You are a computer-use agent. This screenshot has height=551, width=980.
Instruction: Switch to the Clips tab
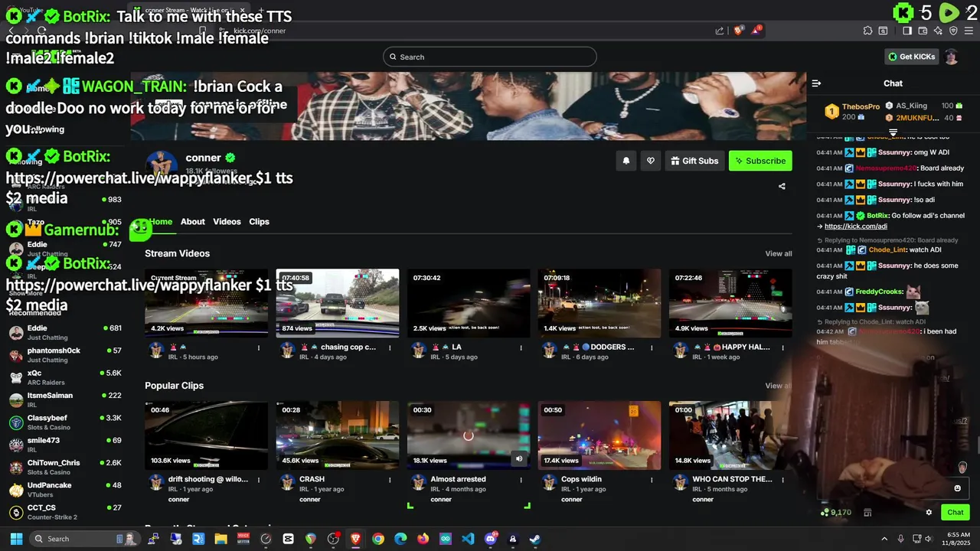(x=259, y=221)
